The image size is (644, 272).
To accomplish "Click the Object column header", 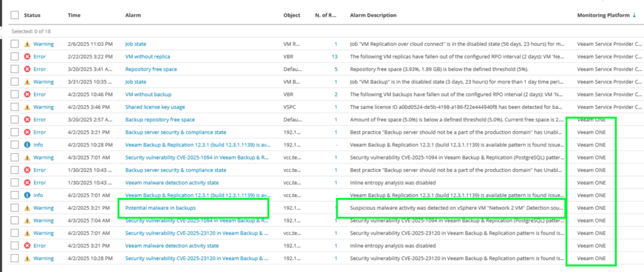I will pyautogui.click(x=292, y=15).
